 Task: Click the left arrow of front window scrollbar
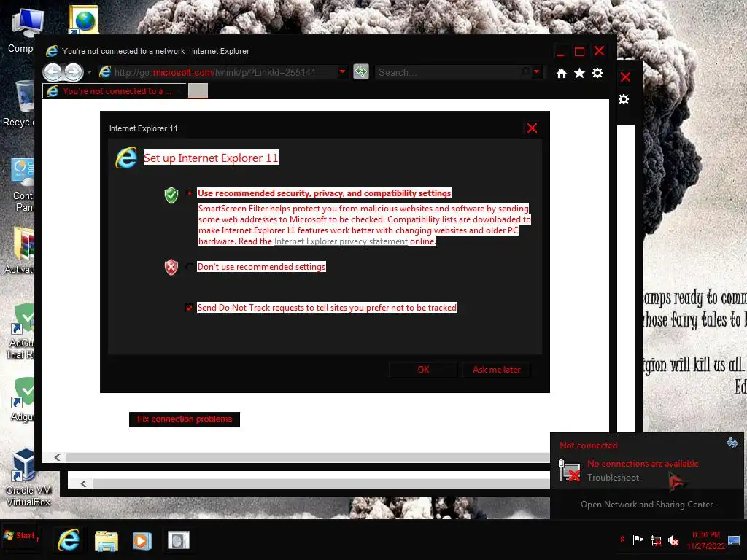tap(57, 457)
